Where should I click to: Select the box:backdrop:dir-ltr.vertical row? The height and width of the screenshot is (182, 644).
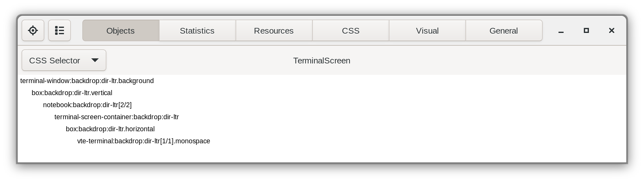[72, 93]
